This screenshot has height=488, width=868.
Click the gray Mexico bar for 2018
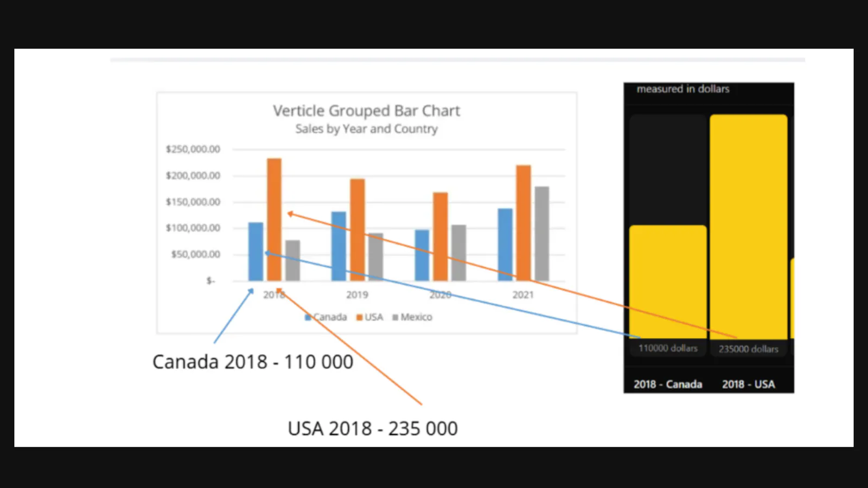292,260
